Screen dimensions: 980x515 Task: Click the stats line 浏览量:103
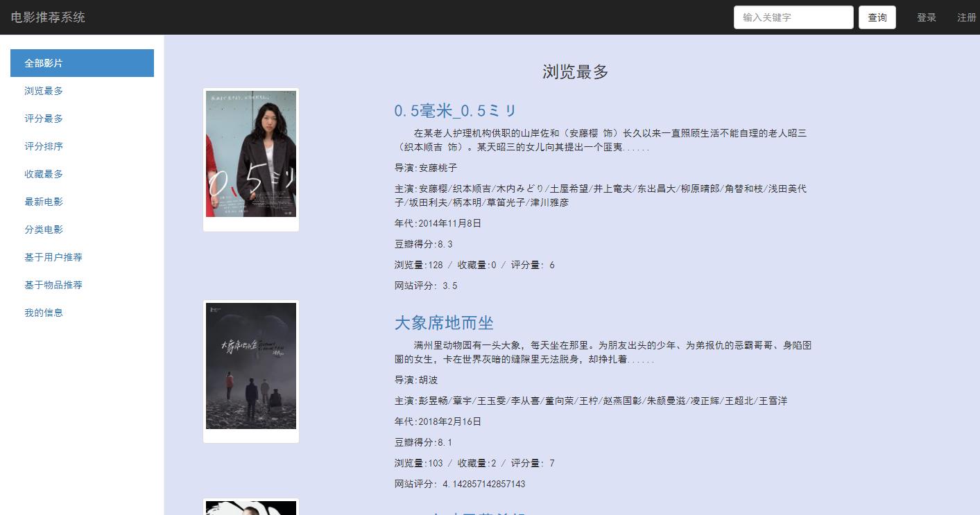click(474, 463)
